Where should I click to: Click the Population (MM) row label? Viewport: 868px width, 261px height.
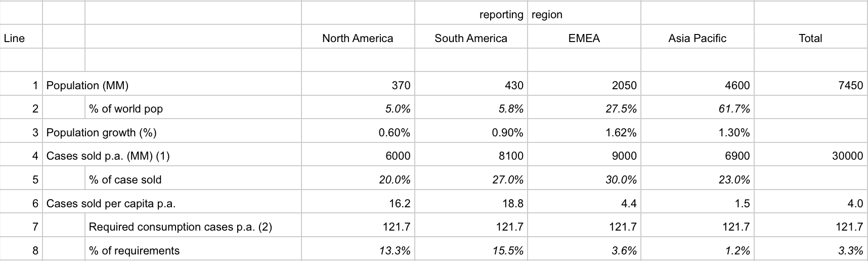click(88, 85)
